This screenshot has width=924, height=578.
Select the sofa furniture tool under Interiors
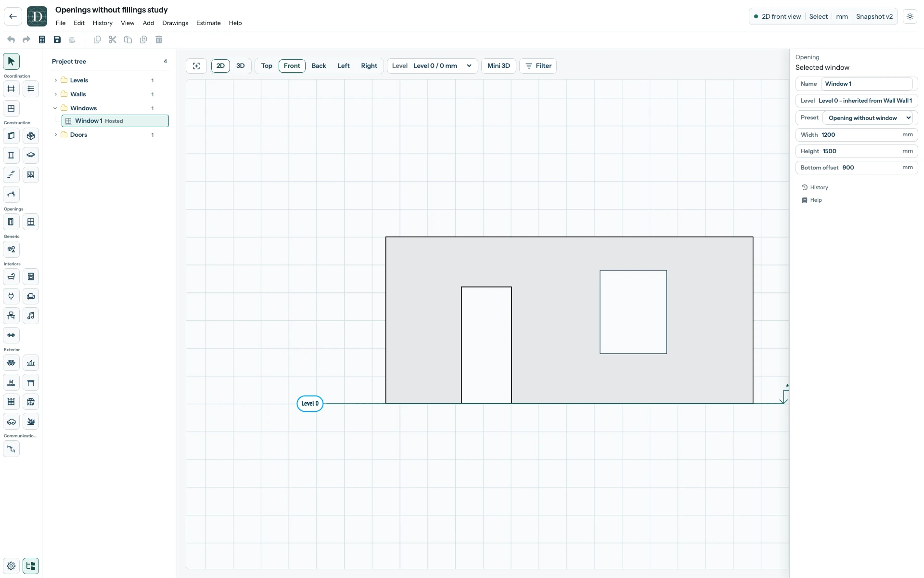(x=31, y=296)
